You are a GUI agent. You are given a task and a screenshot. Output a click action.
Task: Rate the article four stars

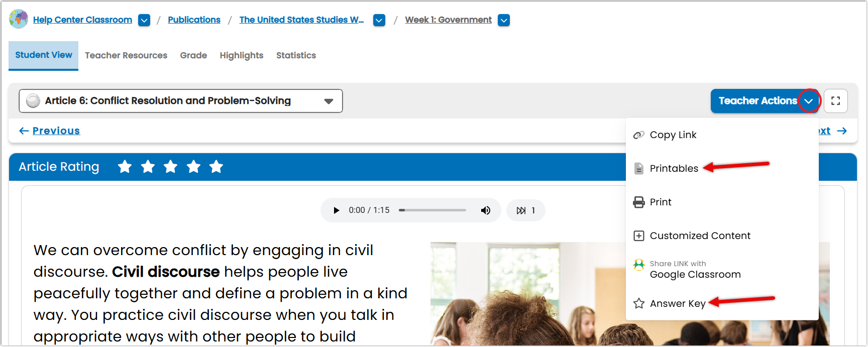click(193, 167)
